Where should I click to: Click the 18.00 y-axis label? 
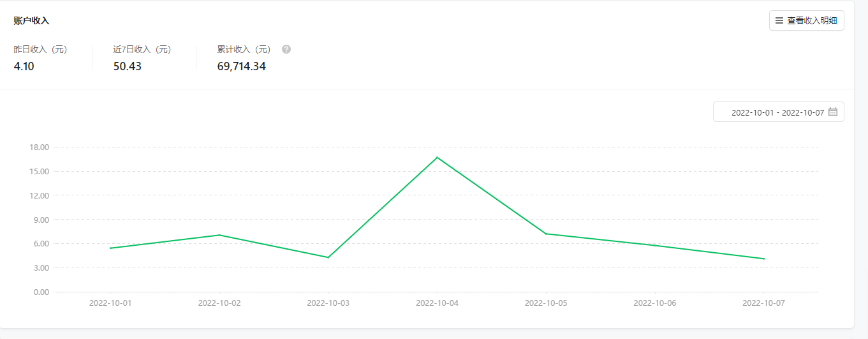[39, 147]
